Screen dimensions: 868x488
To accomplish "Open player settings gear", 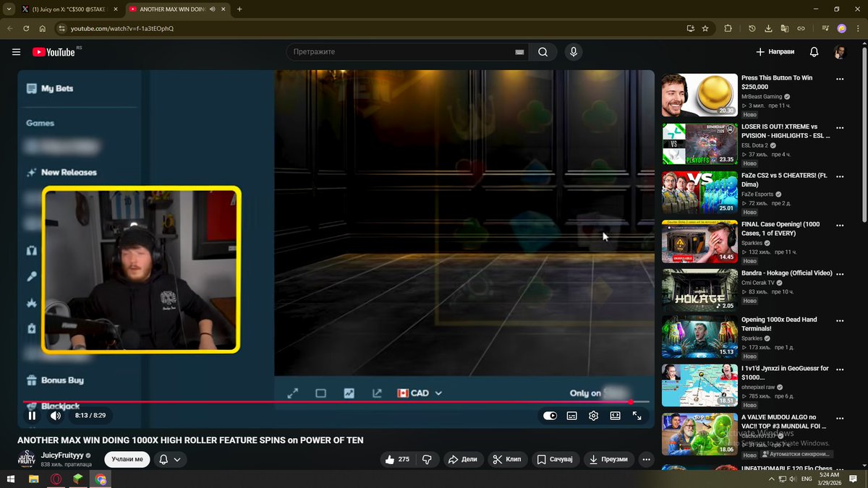I will (593, 416).
